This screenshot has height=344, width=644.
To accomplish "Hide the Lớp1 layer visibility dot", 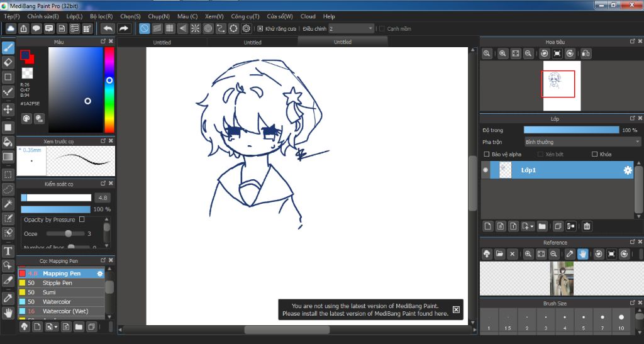I will pyautogui.click(x=486, y=170).
